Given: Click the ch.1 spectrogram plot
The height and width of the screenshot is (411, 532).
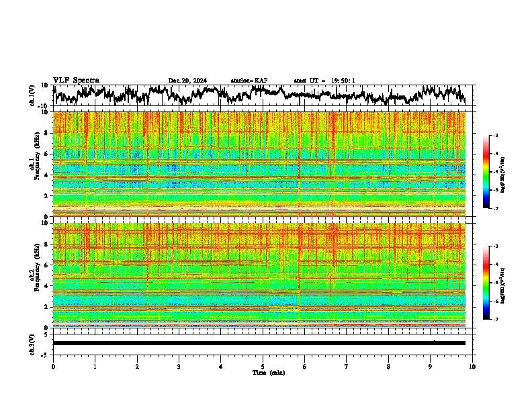Looking at the screenshot, I should (259, 164).
